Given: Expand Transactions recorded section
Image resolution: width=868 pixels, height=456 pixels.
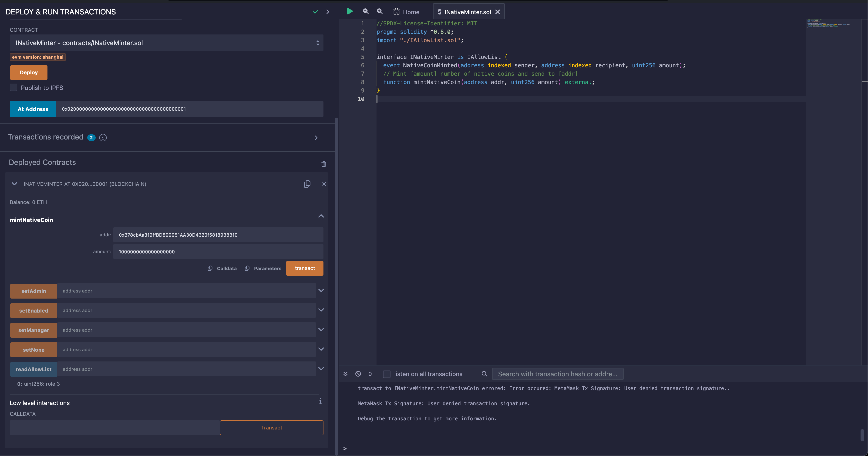Looking at the screenshot, I should click(x=316, y=138).
